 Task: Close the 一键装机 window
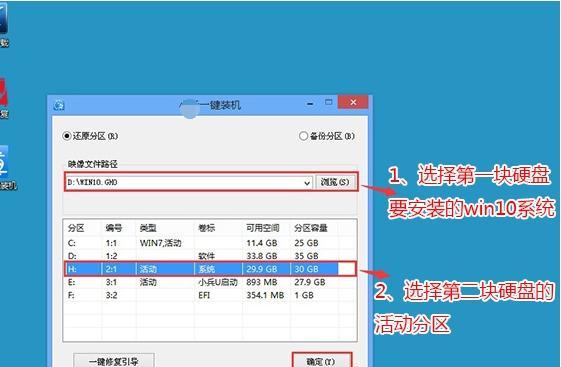[353, 102]
